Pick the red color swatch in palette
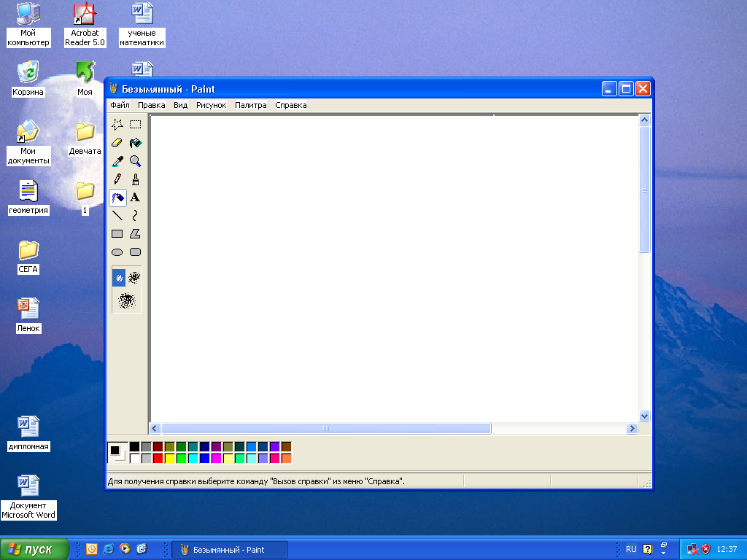The width and height of the screenshot is (747, 560). (x=158, y=458)
